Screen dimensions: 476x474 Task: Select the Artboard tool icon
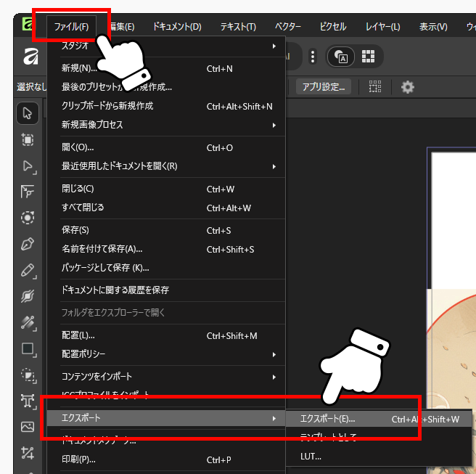point(28,139)
